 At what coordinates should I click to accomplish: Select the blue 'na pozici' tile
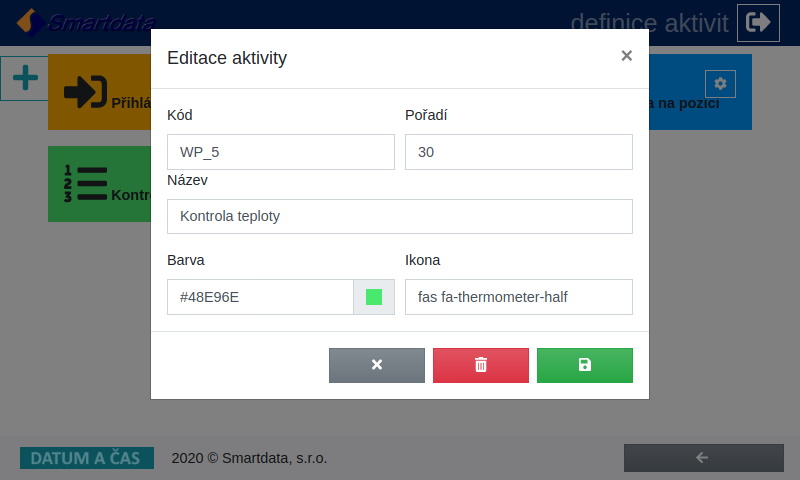click(x=700, y=92)
